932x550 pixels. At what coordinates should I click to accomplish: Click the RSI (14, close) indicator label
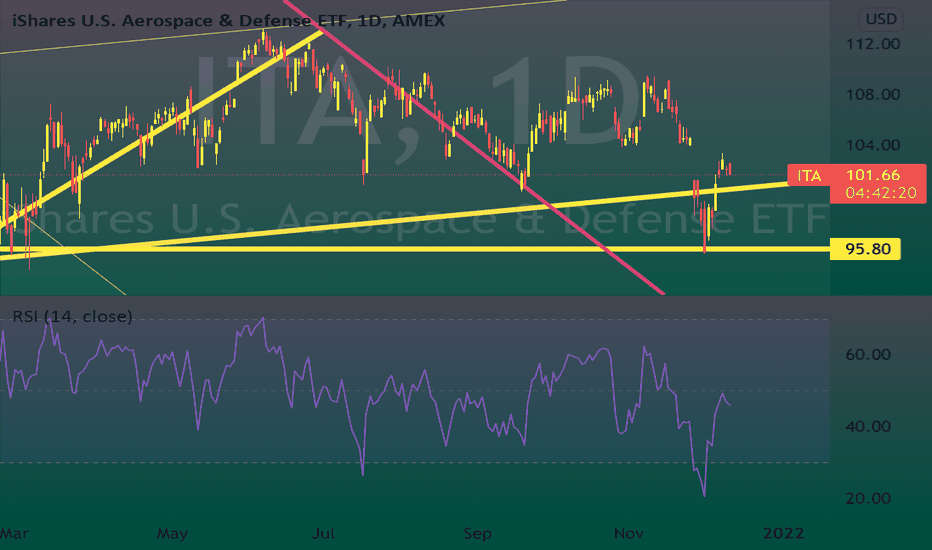73,316
